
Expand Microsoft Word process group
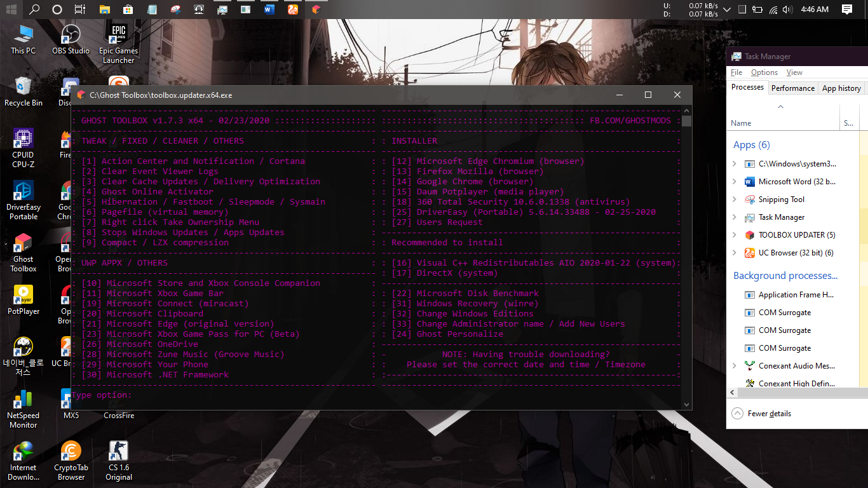[735, 182]
